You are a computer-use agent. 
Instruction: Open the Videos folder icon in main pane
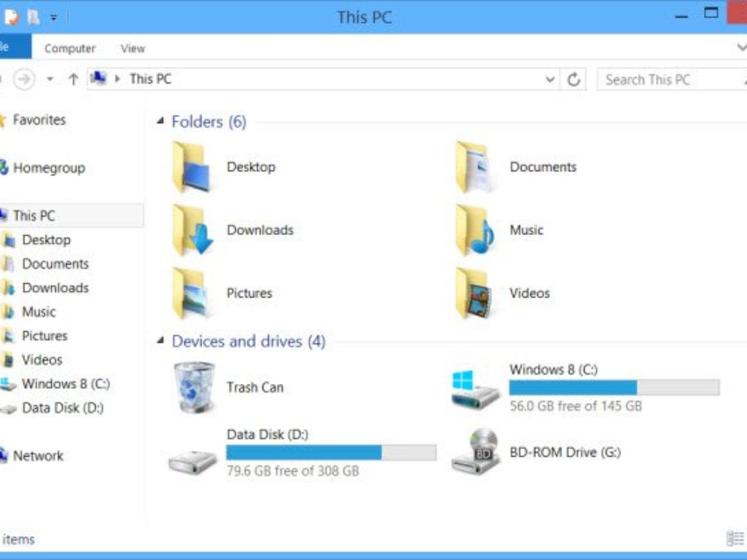click(473, 293)
